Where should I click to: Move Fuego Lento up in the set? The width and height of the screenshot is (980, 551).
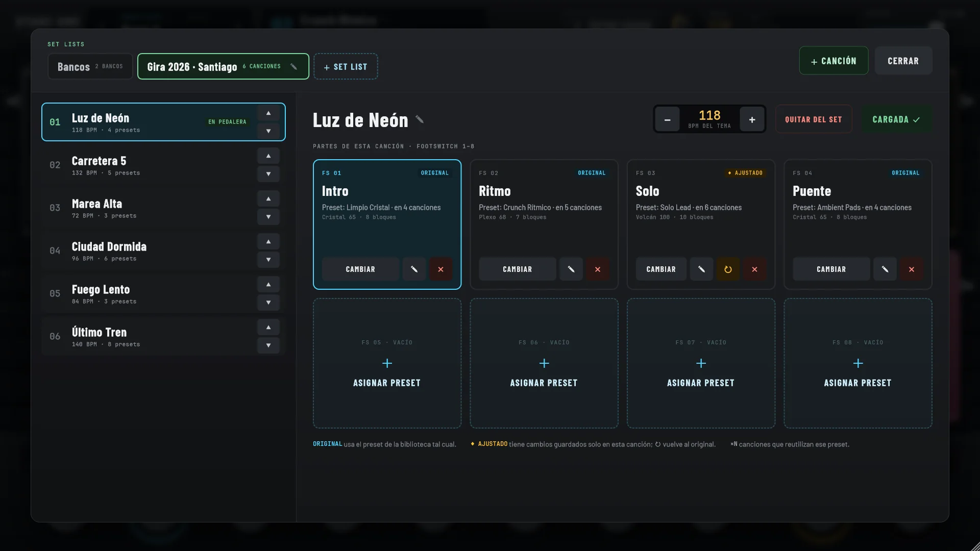(268, 285)
